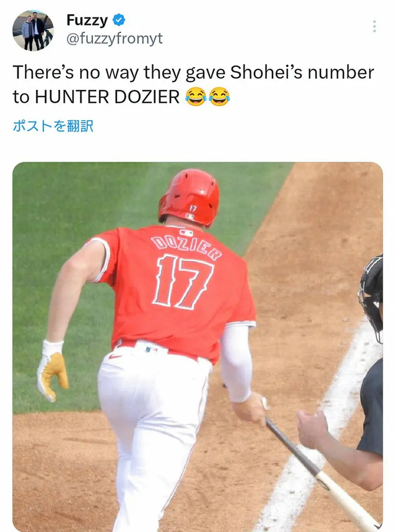This screenshot has height=532, width=395.
Task: Click the small 17 on helmet
Action: click(193, 208)
